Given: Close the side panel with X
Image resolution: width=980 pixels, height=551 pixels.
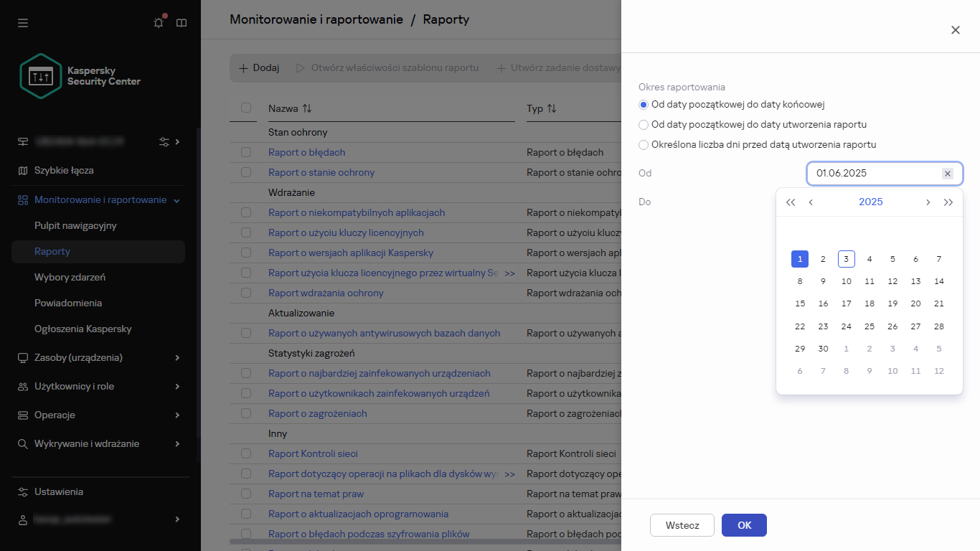Looking at the screenshot, I should point(955,30).
